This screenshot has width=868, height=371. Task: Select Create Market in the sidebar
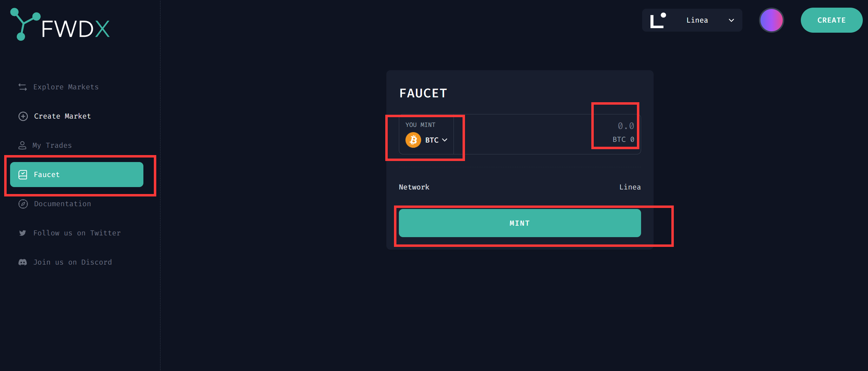click(62, 116)
